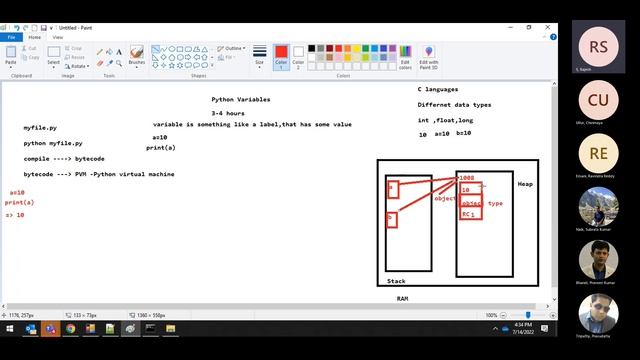
Task: Select the Magnifier tool
Action: 119,63
